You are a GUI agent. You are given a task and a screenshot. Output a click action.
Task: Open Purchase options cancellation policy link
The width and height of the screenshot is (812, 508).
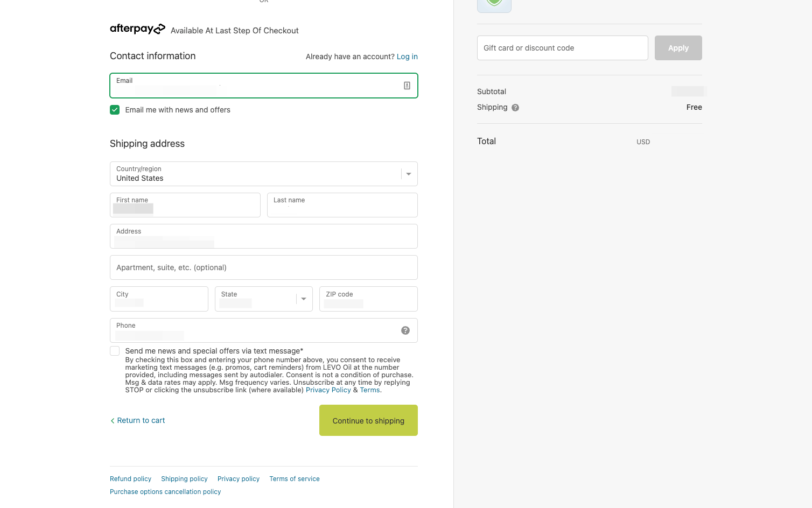pyautogui.click(x=165, y=492)
